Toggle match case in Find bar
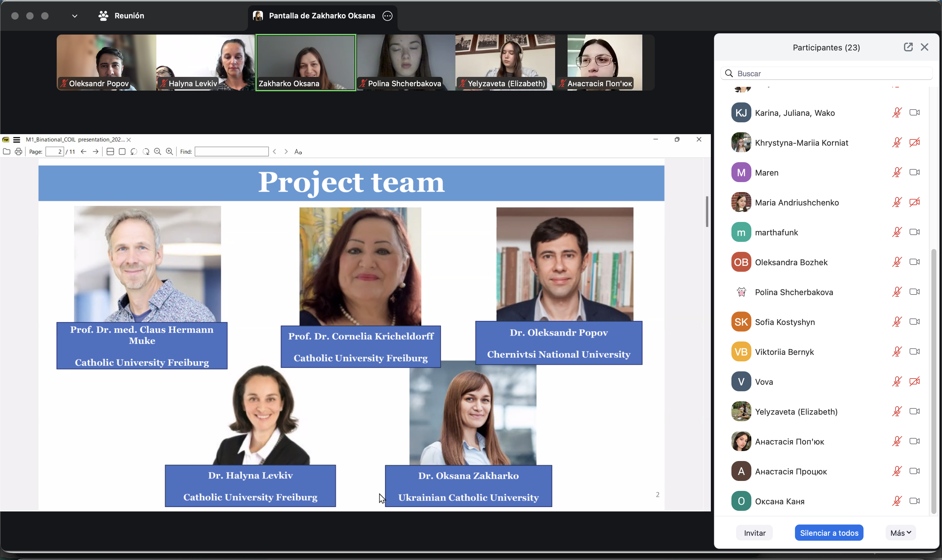The height and width of the screenshot is (560, 942). (x=298, y=152)
